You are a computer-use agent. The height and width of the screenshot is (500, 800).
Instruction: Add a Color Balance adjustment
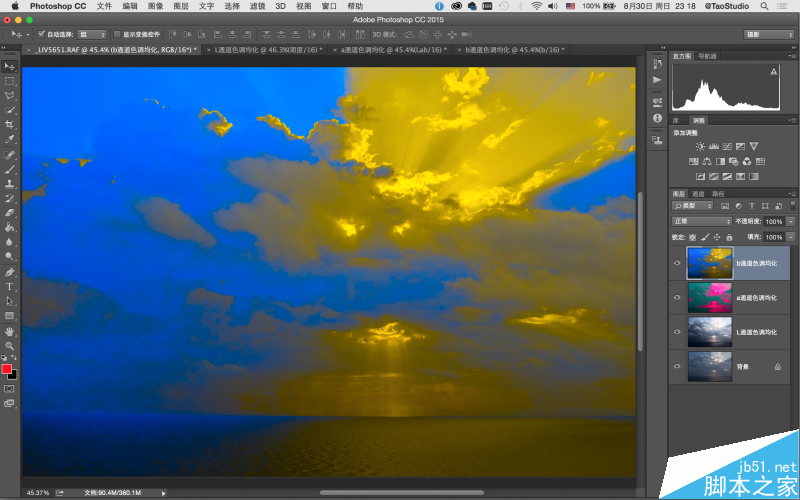pos(707,161)
